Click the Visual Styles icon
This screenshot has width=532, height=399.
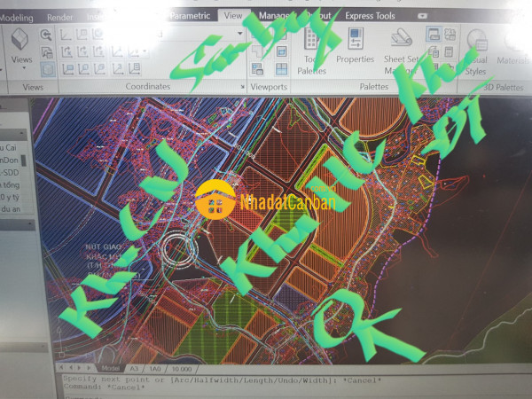pyautogui.click(x=479, y=51)
